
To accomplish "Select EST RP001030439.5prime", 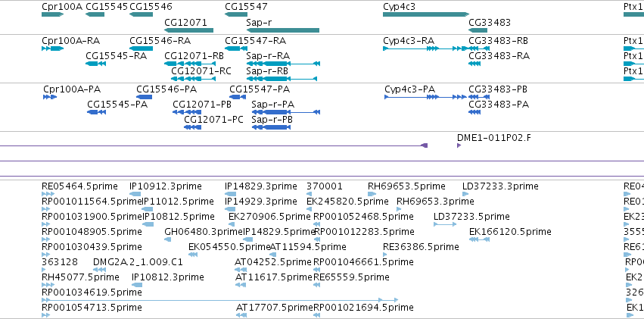I will (45, 255).
